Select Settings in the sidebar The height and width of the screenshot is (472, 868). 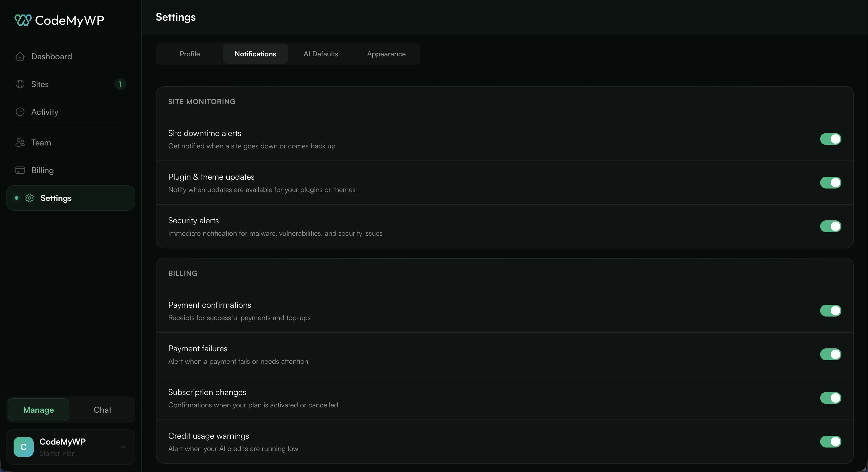pos(71,198)
